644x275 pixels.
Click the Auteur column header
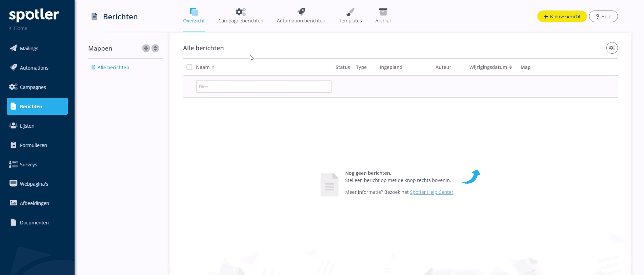[x=443, y=67]
